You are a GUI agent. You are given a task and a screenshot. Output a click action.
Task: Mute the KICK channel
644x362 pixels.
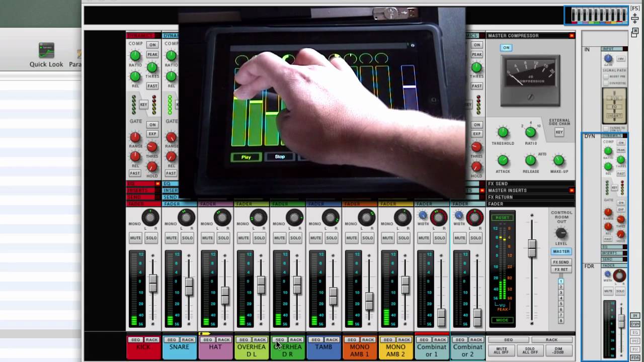tap(135, 238)
